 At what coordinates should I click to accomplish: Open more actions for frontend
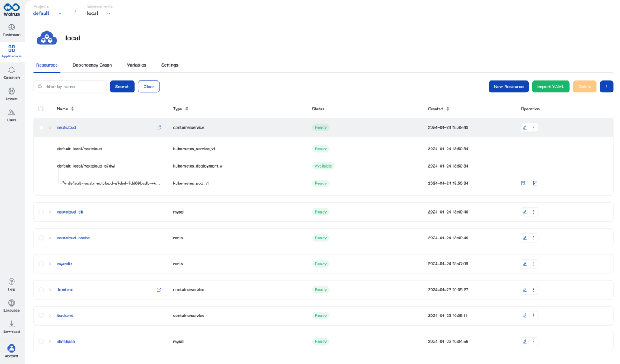pos(533,289)
